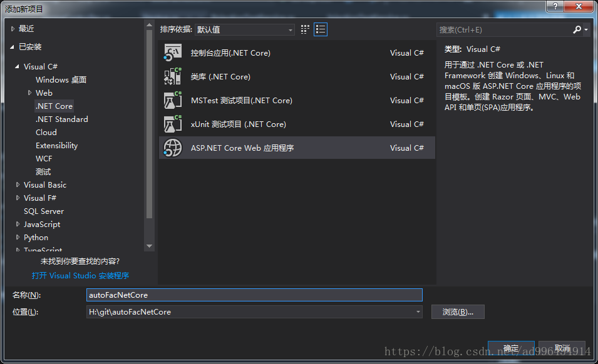Open the search options dropdown arrow
Screen dimensions: 598x364
coord(586,29)
